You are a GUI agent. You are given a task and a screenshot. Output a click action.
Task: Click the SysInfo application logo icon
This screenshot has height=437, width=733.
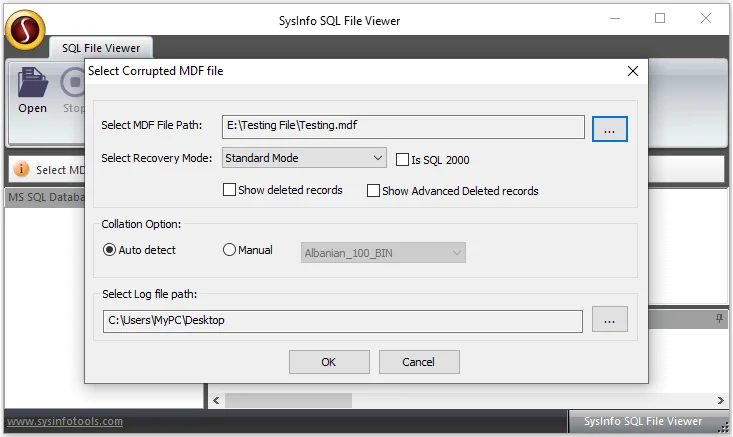[25, 27]
